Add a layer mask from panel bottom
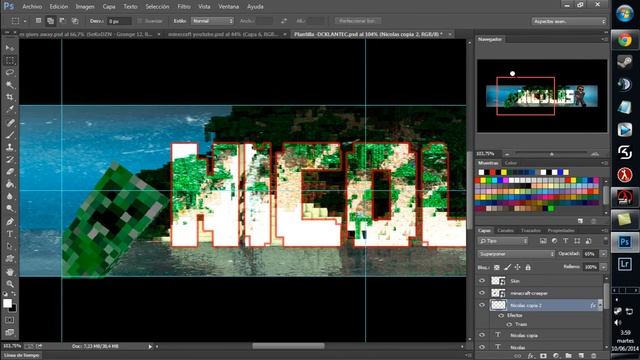Screen dimensions: 640x360 tap(543, 356)
